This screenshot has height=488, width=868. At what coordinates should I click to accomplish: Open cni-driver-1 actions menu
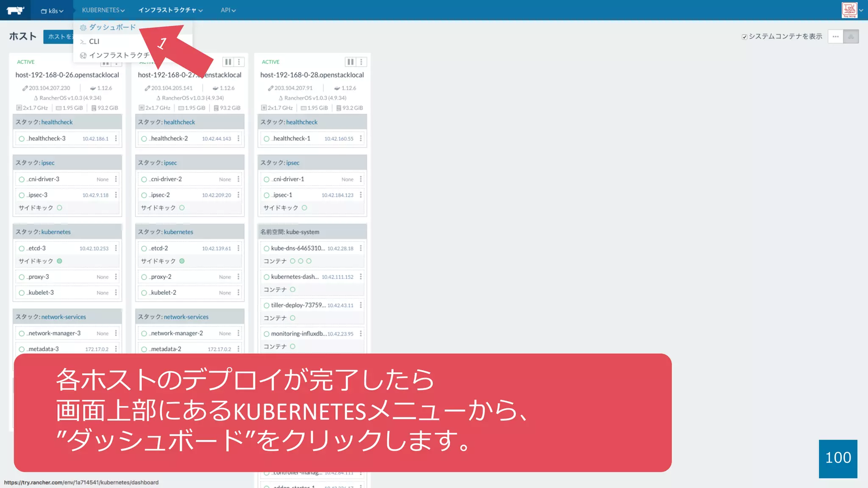click(361, 179)
